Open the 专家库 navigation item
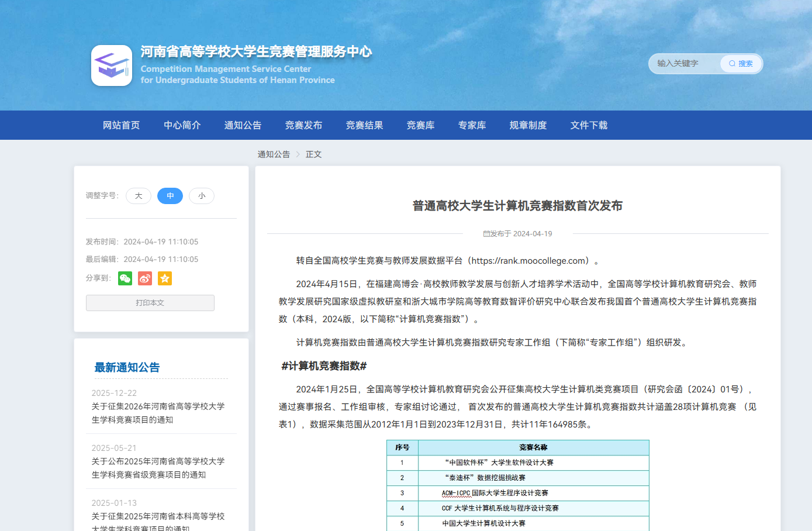812x531 pixels. [x=472, y=125]
